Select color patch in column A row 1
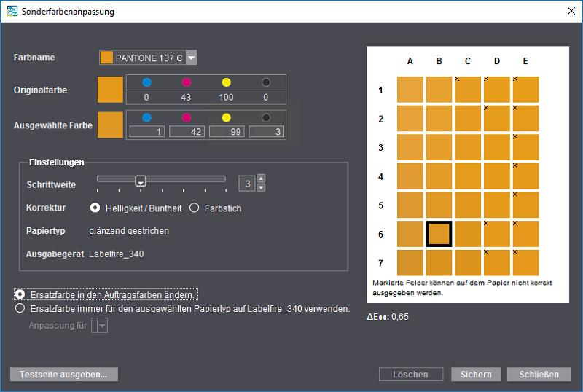The width and height of the screenshot is (583, 392). pos(410,90)
